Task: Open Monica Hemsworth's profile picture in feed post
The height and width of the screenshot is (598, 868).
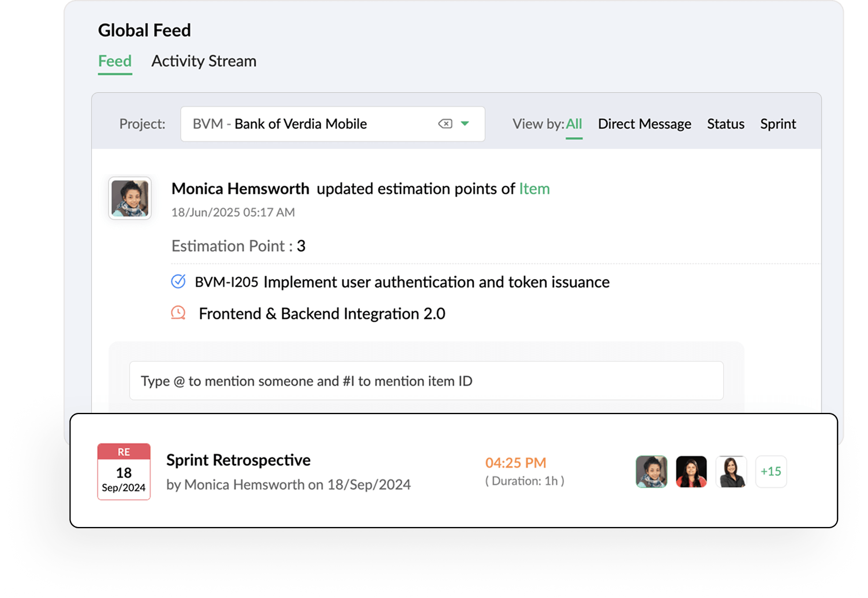Action: [129, 198]
